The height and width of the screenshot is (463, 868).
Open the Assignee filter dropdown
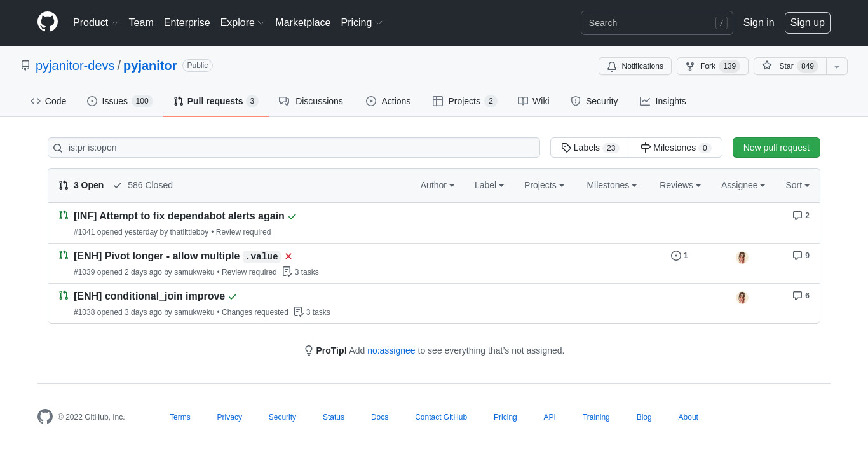click(743, 185)
